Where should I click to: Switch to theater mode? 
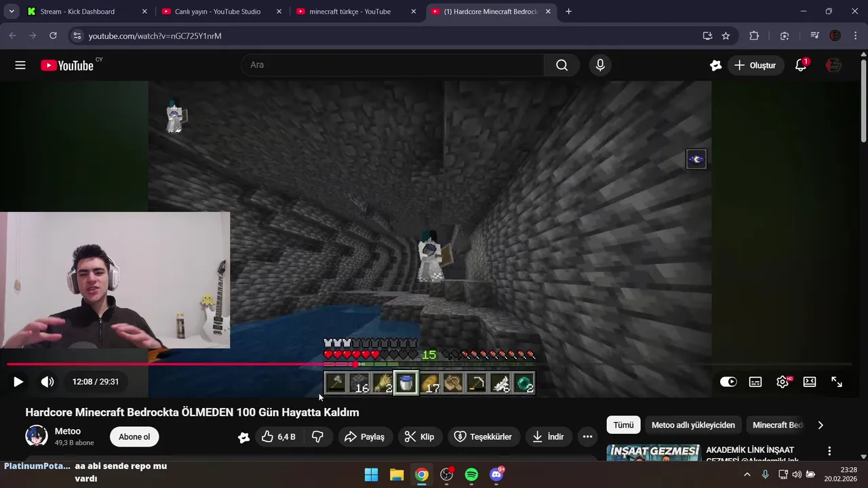810,382
